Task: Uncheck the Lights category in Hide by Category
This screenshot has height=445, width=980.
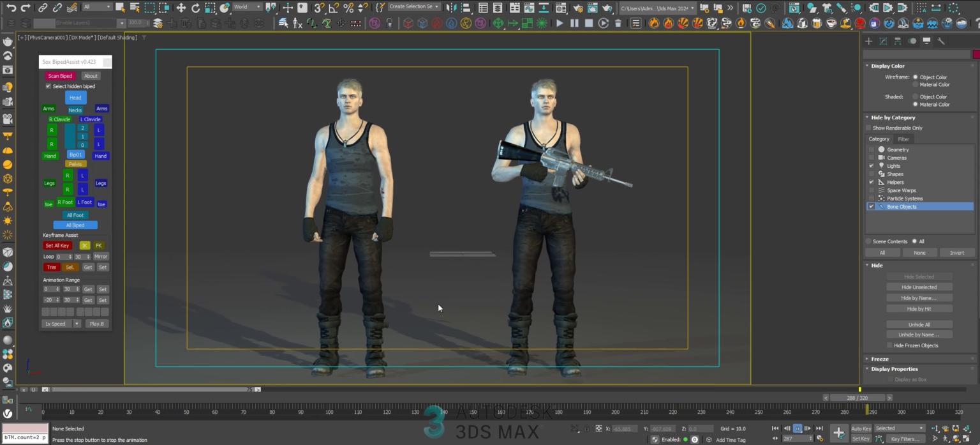Action: [872, 166]
